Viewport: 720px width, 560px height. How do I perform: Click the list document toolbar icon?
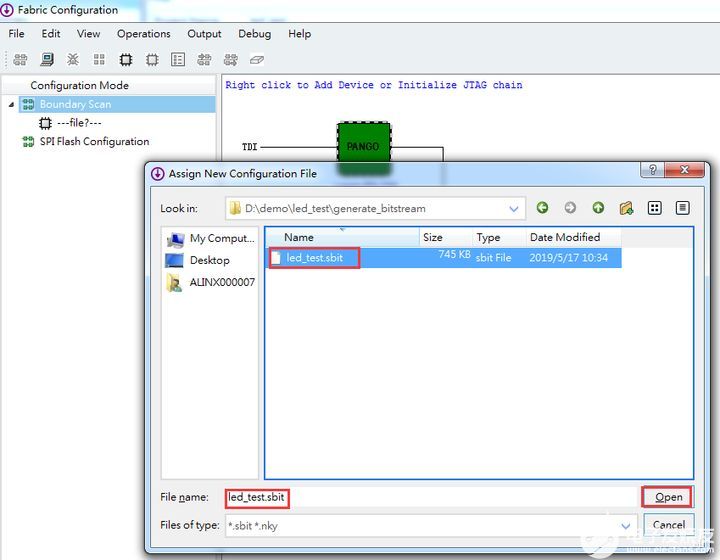tap(178, 60)
